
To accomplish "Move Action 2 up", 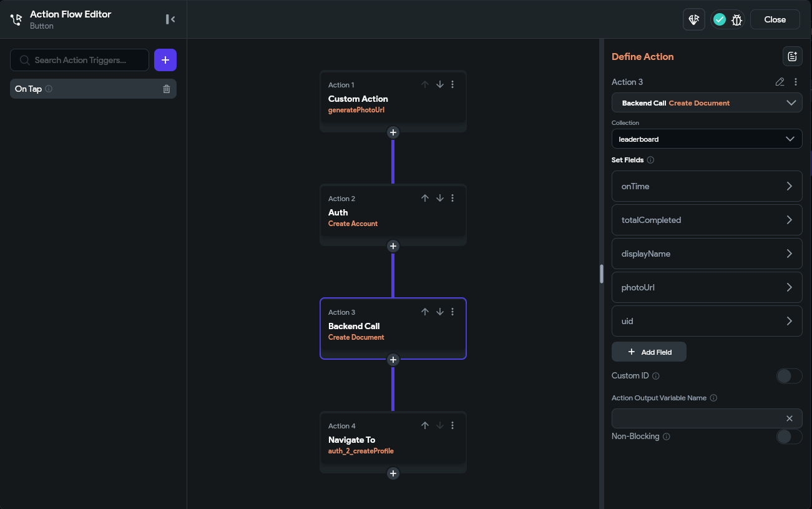I will tap(425, 198).
